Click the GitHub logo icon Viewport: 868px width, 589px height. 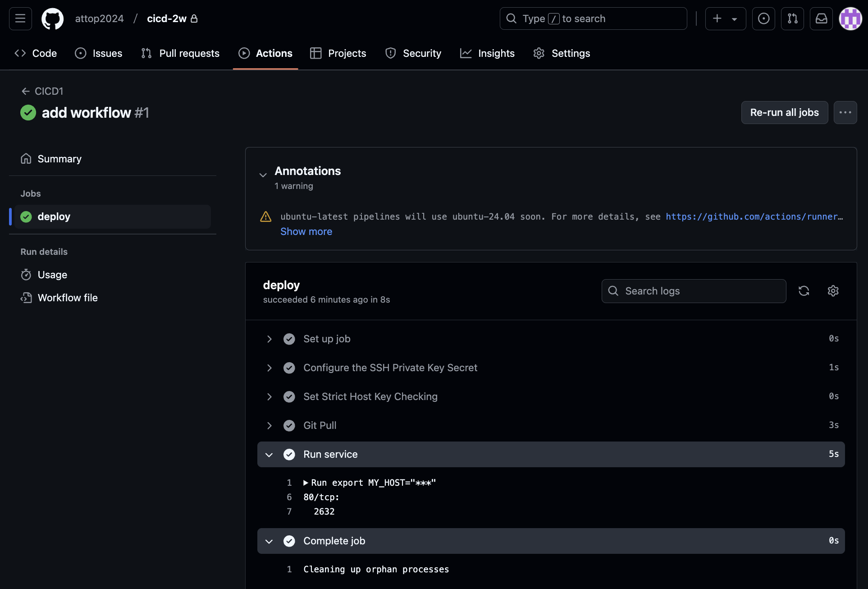(x=52, y=18)
